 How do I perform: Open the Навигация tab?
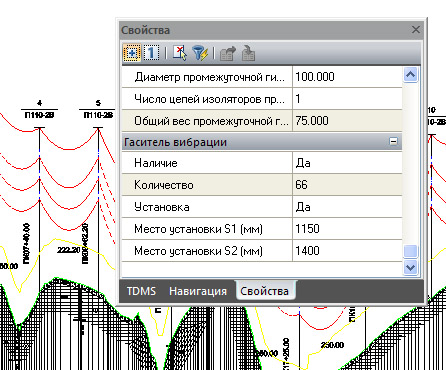(x=198, y=291)
